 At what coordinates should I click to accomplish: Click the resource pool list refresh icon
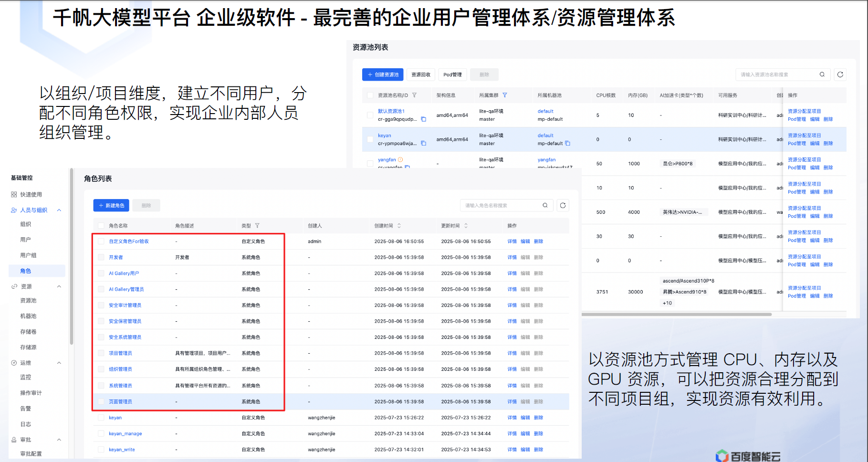(840, 74)
